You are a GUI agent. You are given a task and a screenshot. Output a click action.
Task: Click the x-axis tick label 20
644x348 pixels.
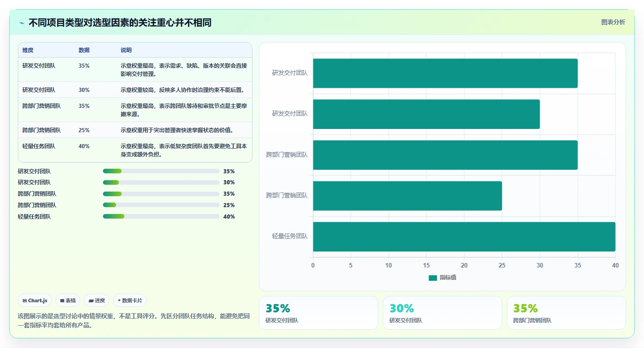[x=464, y=265]
